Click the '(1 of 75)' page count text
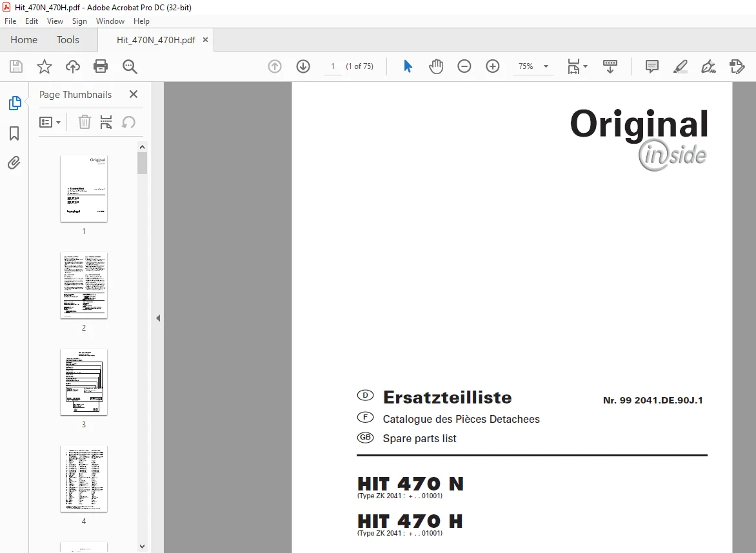Image resolution: width=756 pixels, height=553 pixels. point(360,66)
